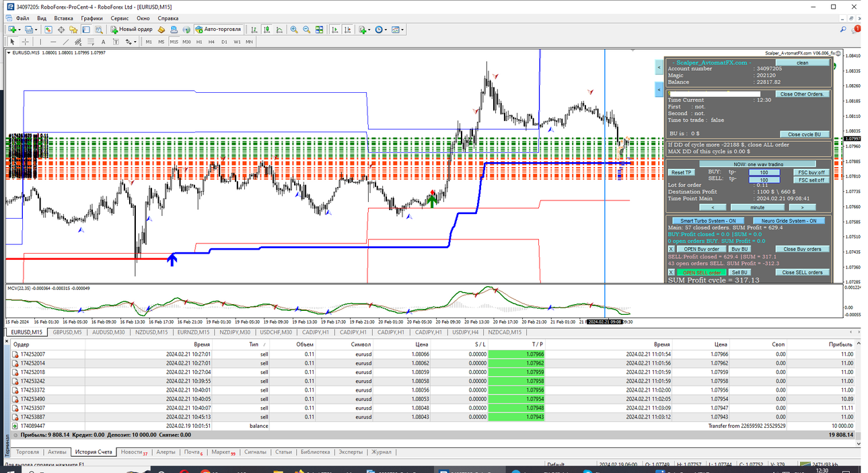Open the periods clock dropdown
This screenshot has height=473, width=868.
click(x=386, y=30)
